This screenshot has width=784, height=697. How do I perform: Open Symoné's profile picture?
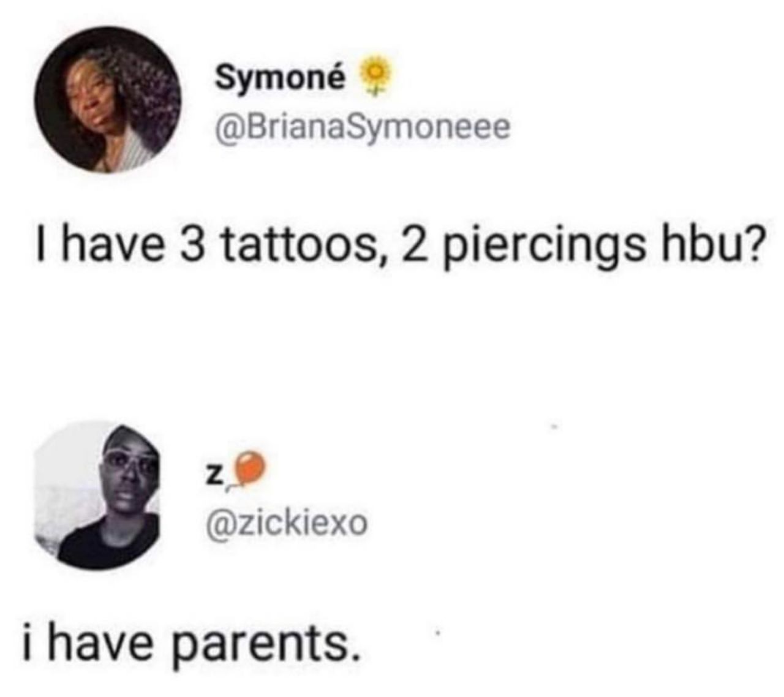(x=107, y=99)
